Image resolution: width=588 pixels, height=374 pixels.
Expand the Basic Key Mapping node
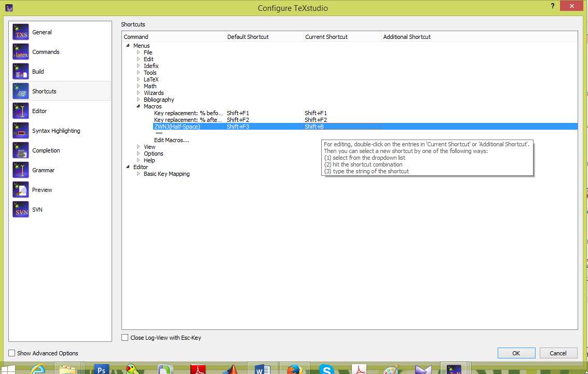pos(139,173)
